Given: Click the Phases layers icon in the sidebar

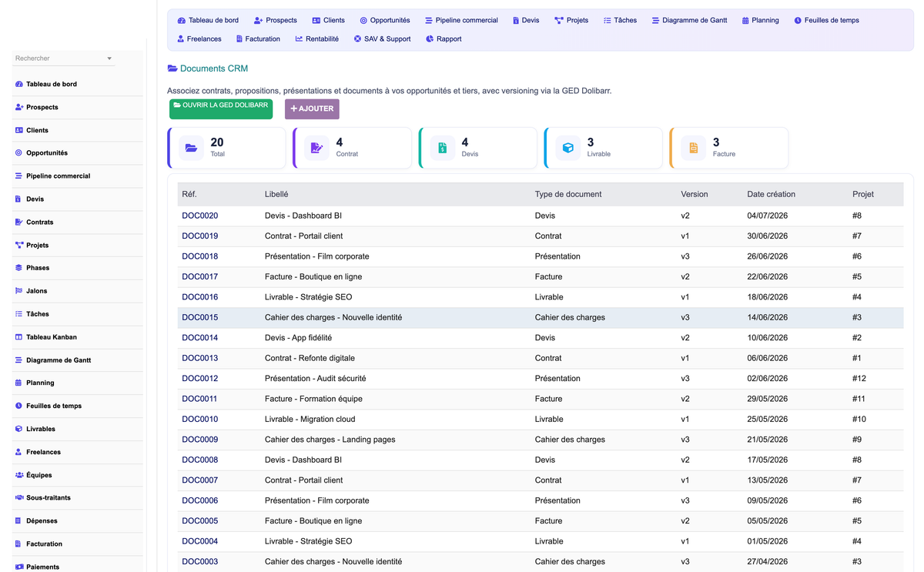Looking at the screenshot, I should tap(19, 268).
